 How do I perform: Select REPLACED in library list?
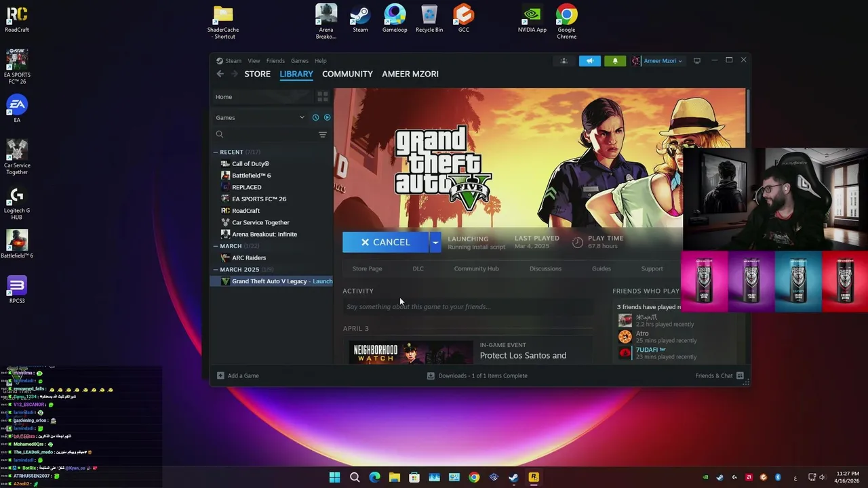(x=246, y=187)
